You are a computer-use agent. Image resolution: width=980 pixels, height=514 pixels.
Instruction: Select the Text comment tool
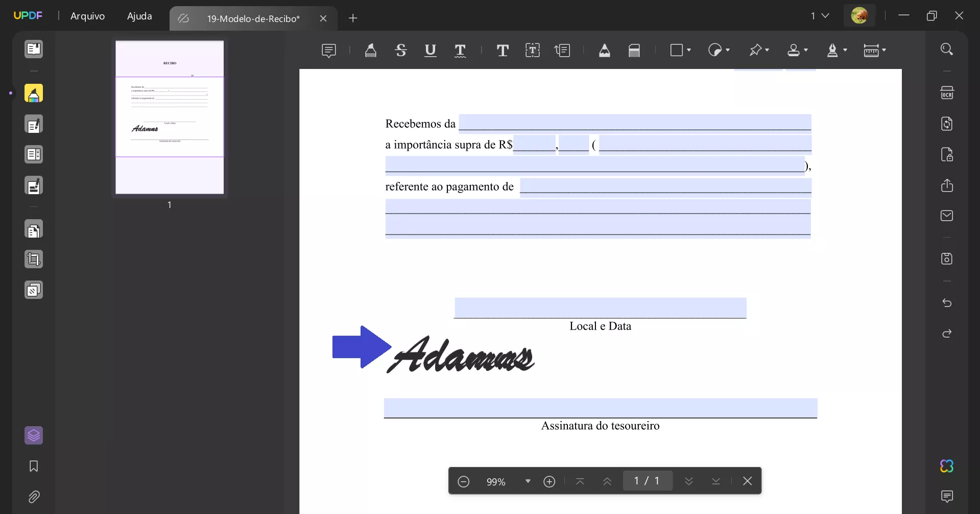pos(503,50)
